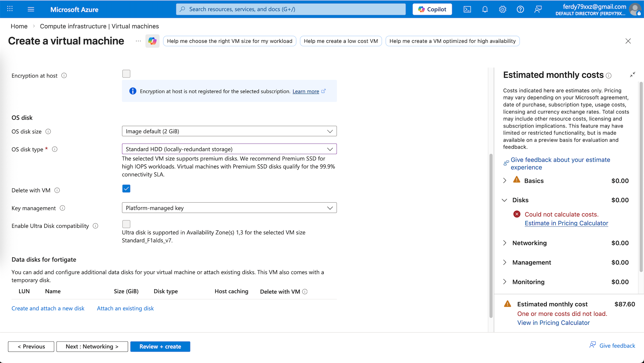Collapse the Estimated monthly costs panel
The height and width of the screenshot is (363, 644).
(632, 75)
